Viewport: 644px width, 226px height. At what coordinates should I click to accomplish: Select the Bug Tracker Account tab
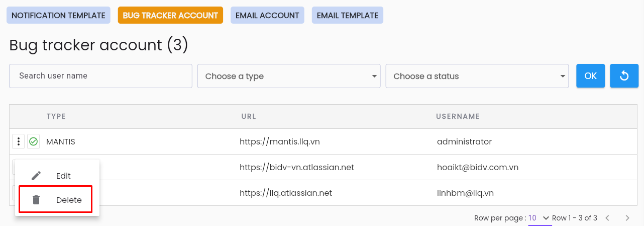click(170, 15)
